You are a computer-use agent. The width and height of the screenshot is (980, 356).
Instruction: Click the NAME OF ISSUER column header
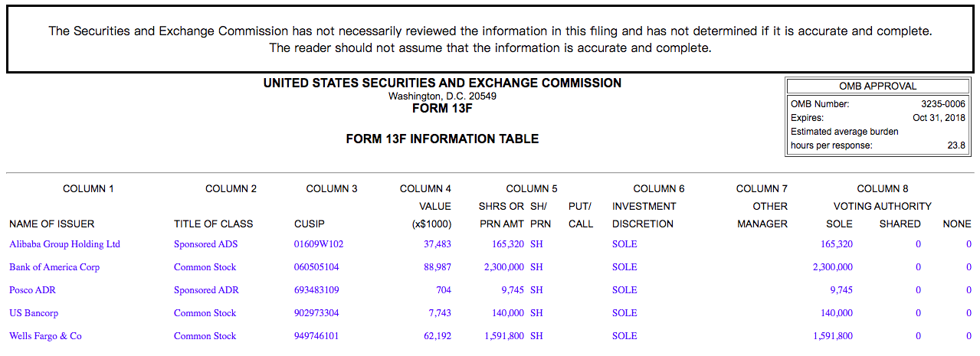pyautogui.click(x=52, y=224)
